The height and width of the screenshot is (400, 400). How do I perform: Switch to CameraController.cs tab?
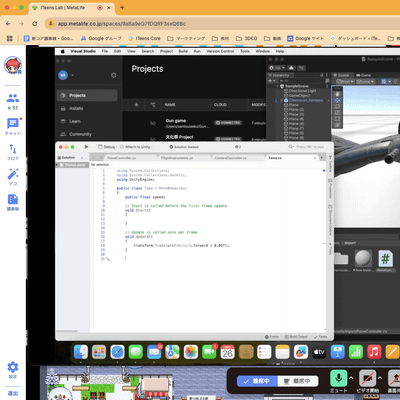(x=231, y=158)
